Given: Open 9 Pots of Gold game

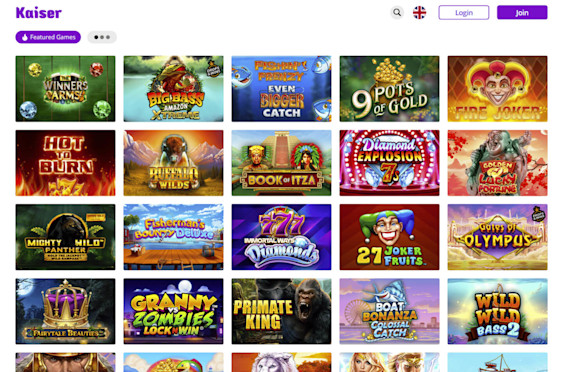Looking at the screenshot, I should pos(390,89).
